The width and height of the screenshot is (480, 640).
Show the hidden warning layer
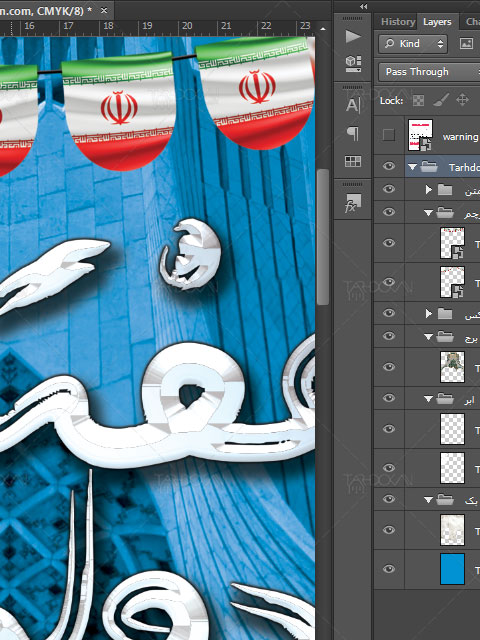point(389,135)
